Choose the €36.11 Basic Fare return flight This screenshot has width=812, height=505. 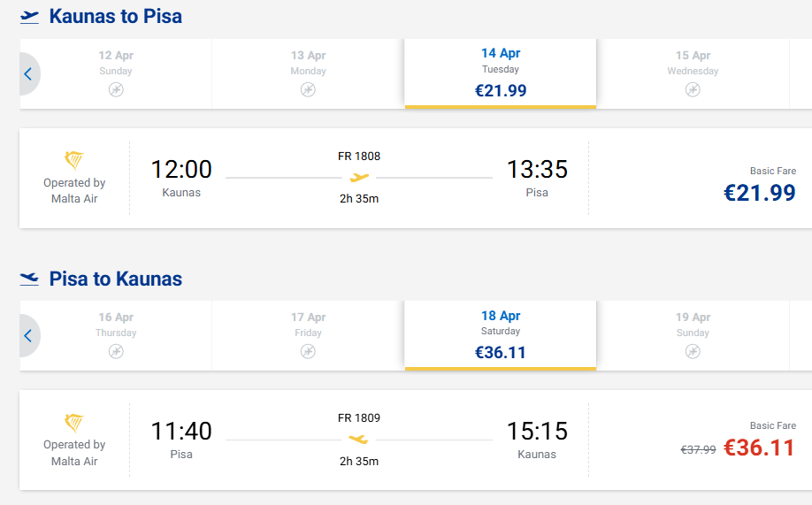[759, 448]
